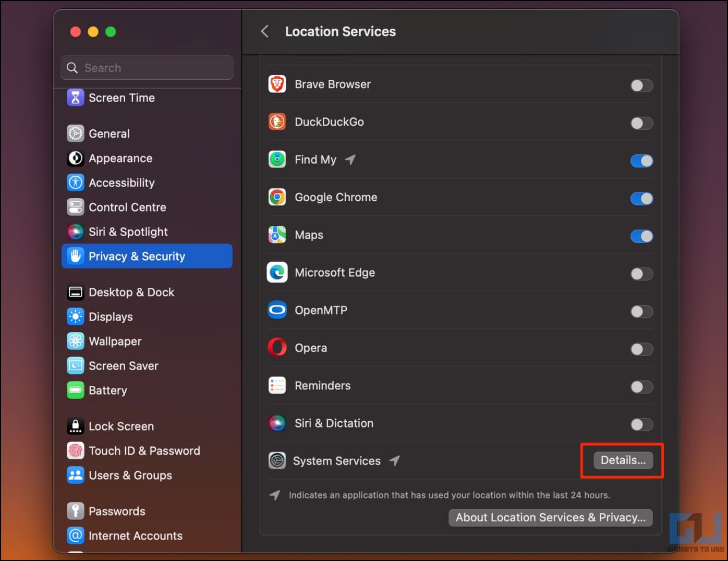Click the Microsoft Edge app icon
This screenshot has height=561, width=728.
[277, 273]
